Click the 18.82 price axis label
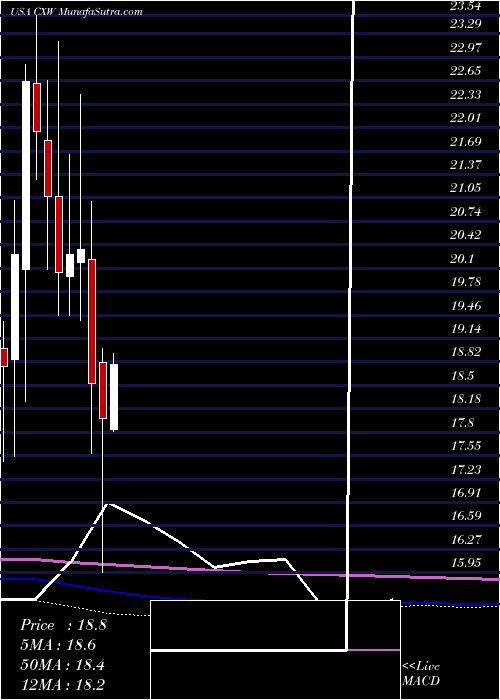500x700 pixels. pos(465,352)
